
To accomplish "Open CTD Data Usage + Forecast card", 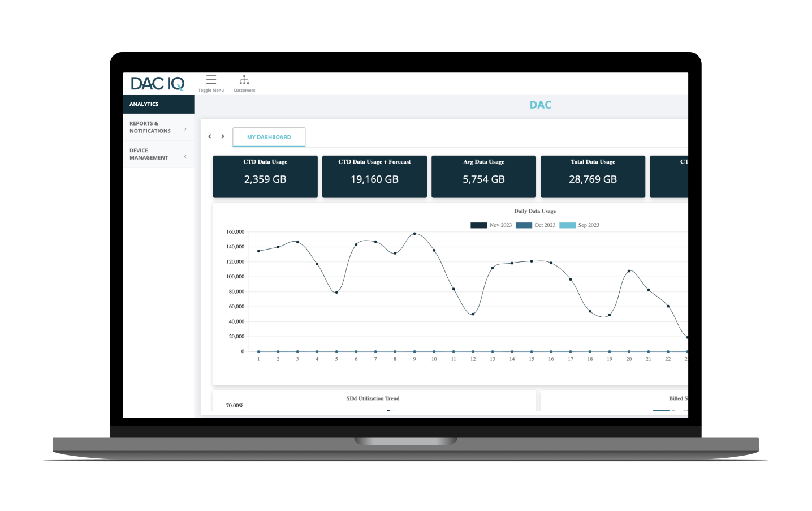I will coord(374,177).
